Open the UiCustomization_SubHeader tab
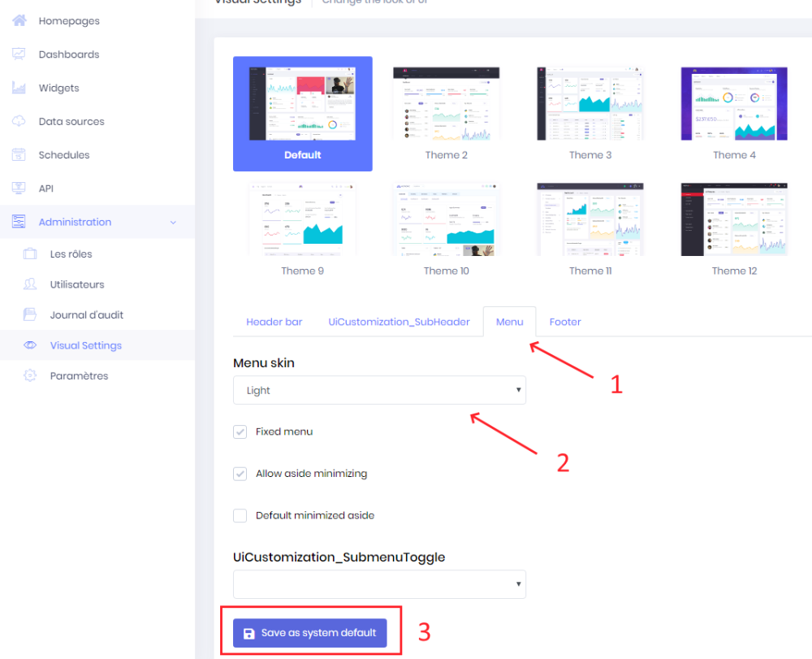812x659 pixels. pyautogui.click(x=399, y=322)
